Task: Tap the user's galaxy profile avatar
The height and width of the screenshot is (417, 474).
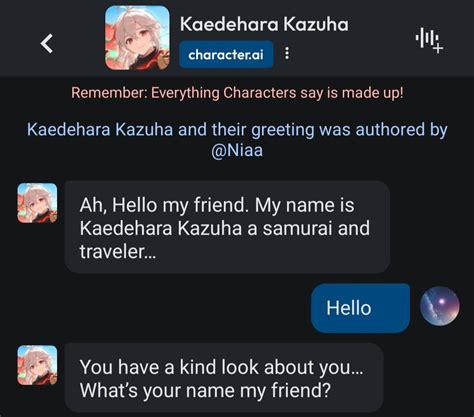Action: tap(440, 306)
